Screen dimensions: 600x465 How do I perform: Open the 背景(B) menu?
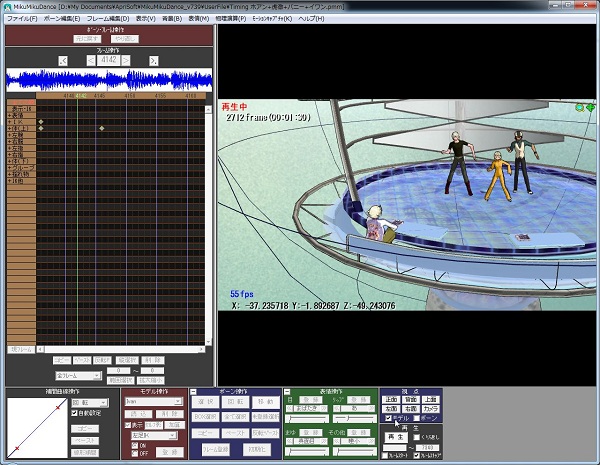click(x=172, y=18)
